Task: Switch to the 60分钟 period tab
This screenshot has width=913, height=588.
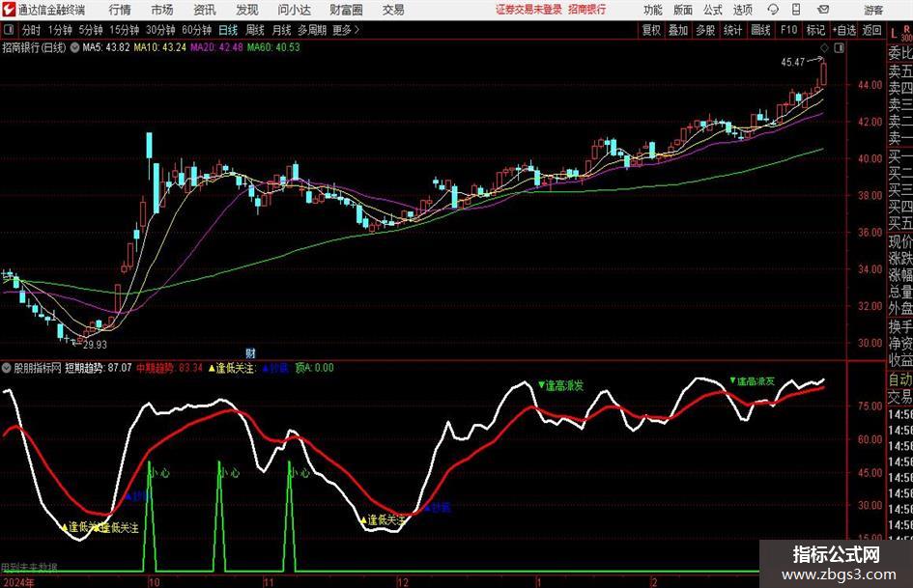Action: (197, 30)
